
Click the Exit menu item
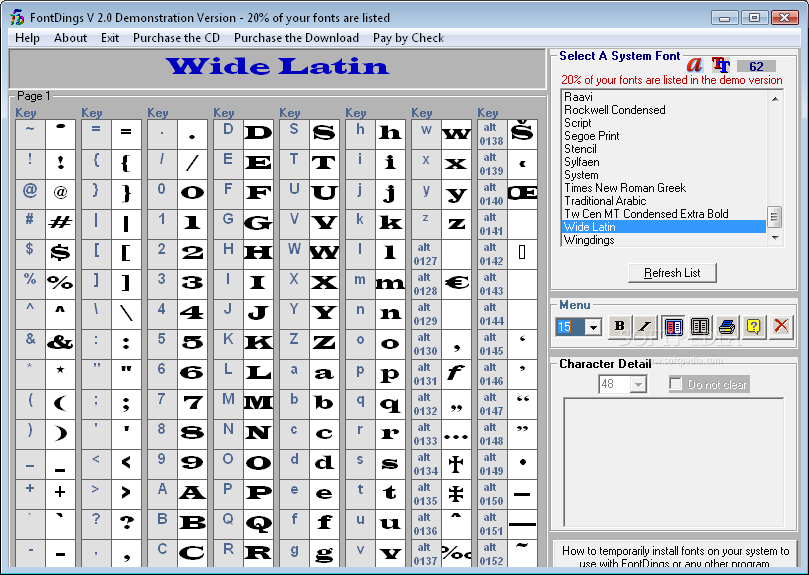pos(110,38)
